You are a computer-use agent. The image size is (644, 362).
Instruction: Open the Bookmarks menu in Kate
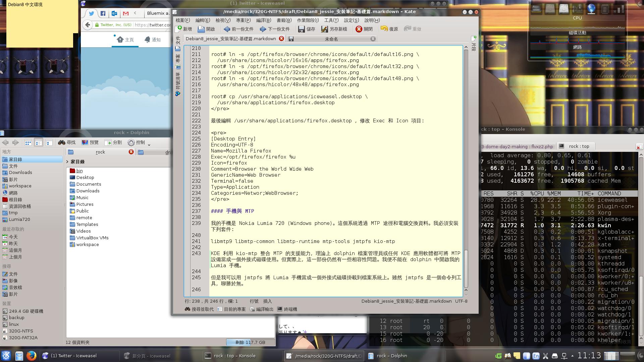click(x=284, y=20)
